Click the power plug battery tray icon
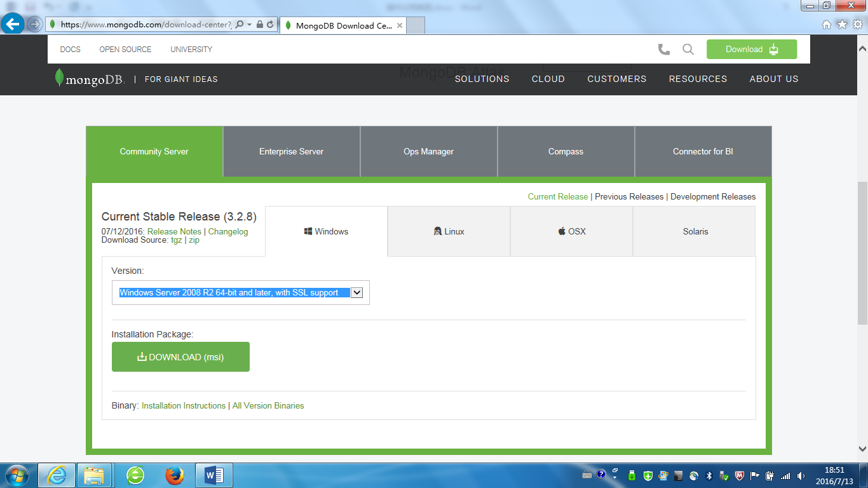868x488 pixels. (x=770, y=475)
